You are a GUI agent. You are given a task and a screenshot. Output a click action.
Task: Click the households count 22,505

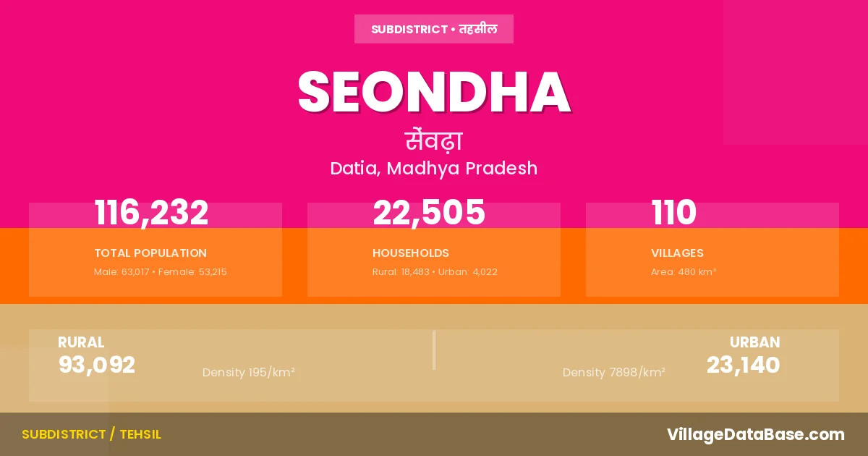pyautogui.click(x=429, y=213)
